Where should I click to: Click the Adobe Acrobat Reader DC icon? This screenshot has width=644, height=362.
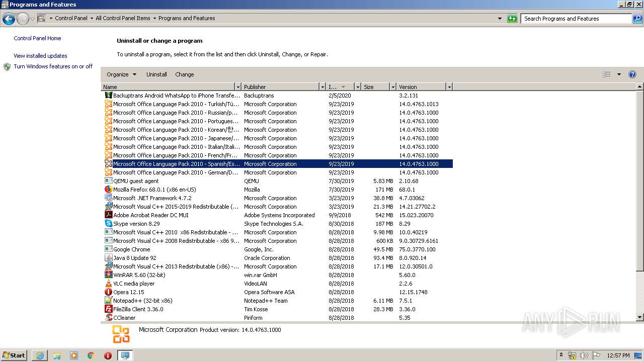(108, 215)
